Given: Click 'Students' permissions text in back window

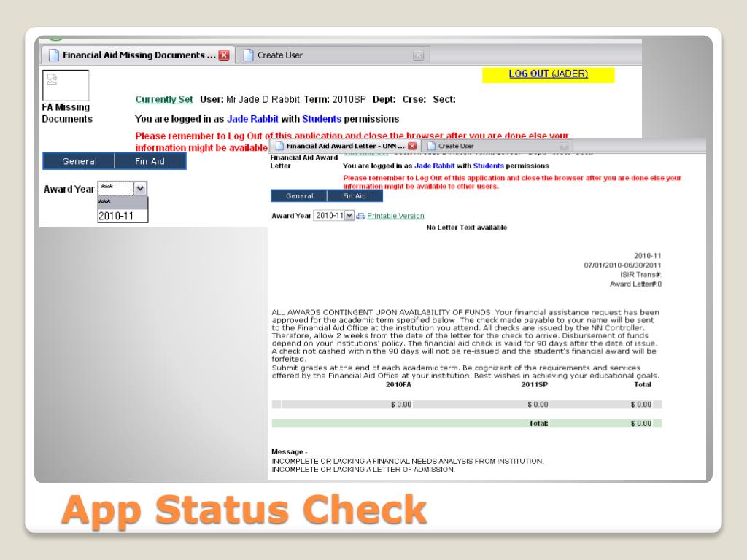Looking at the screenshot, I should [x=322, y=119].
